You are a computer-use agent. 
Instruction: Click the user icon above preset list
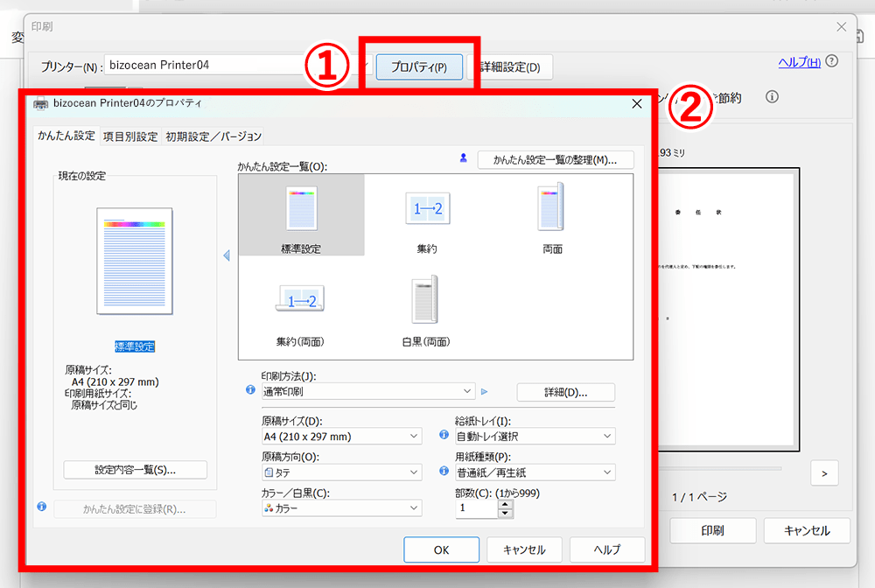[x=463, y=157]
